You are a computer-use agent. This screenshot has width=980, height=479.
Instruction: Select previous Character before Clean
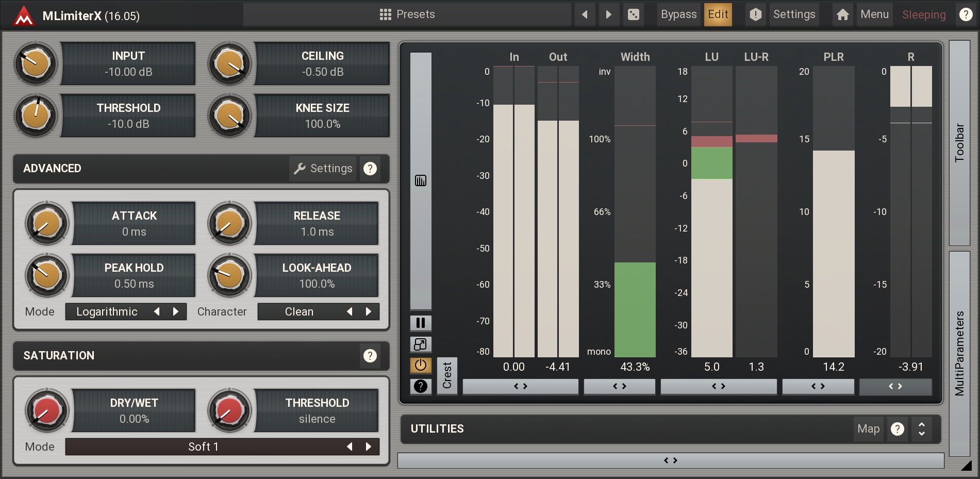pos(350,311)
